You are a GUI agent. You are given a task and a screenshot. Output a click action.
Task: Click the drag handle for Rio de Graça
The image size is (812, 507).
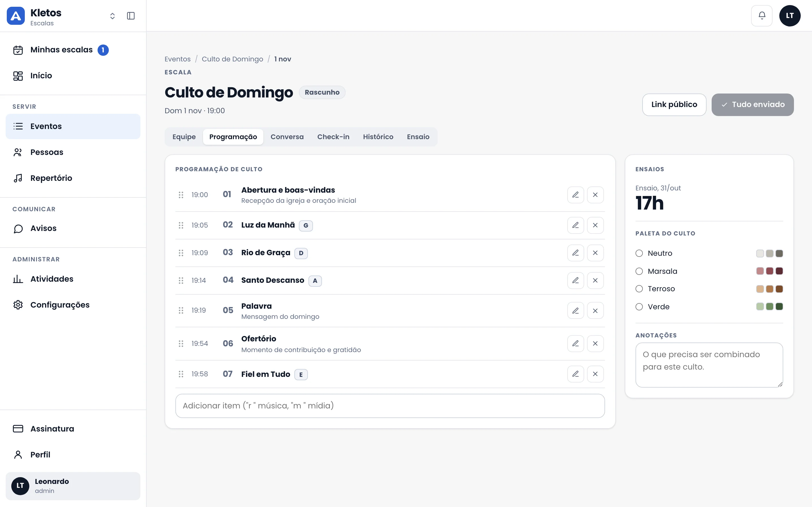tap(181, 253)
